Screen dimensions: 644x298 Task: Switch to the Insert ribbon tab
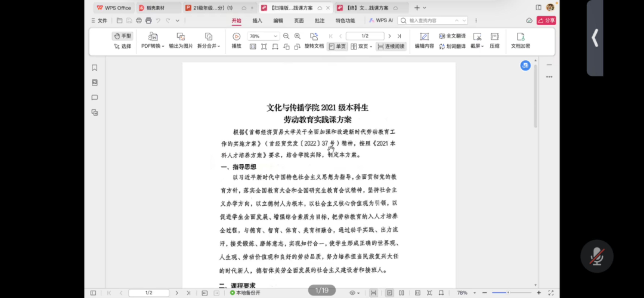pyautogui.click(x=257, y=20)
